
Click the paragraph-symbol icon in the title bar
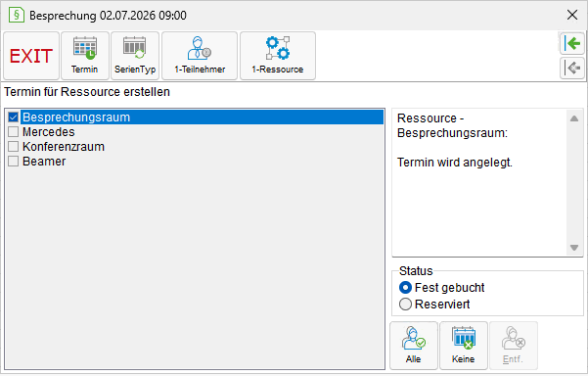click(16, 15)
